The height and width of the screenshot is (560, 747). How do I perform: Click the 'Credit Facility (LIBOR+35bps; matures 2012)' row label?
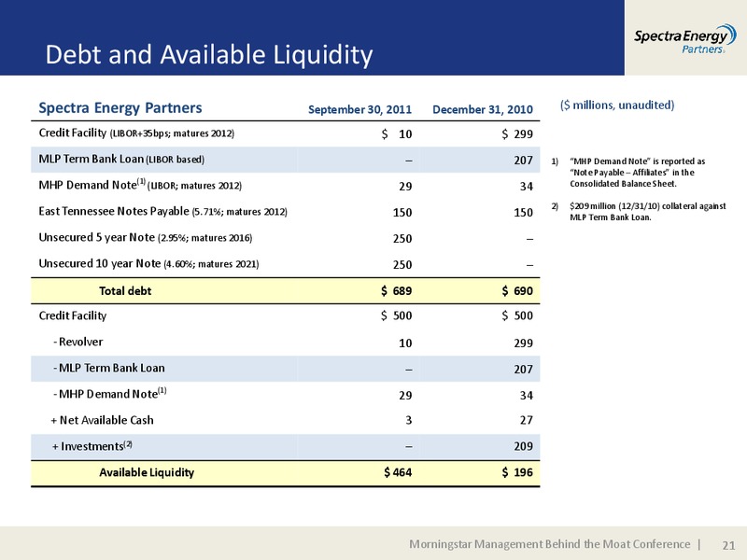pyautogui.click(x=136, y=133)
